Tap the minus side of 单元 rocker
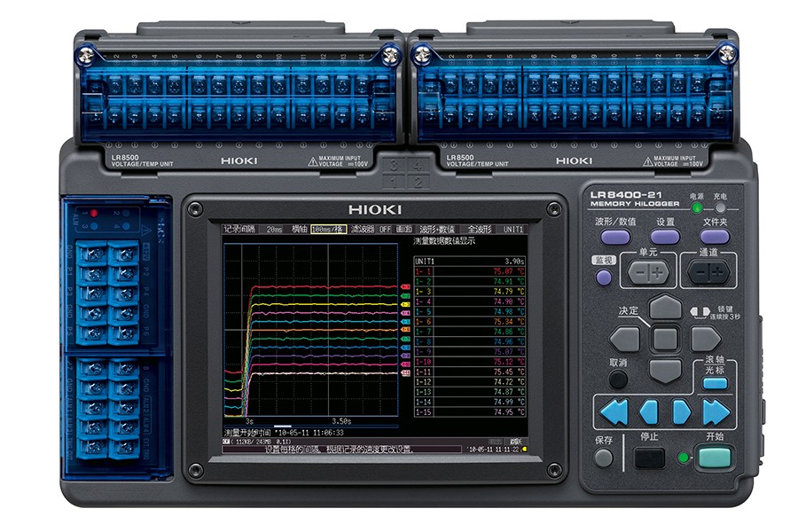 click(x=638, y=273)
